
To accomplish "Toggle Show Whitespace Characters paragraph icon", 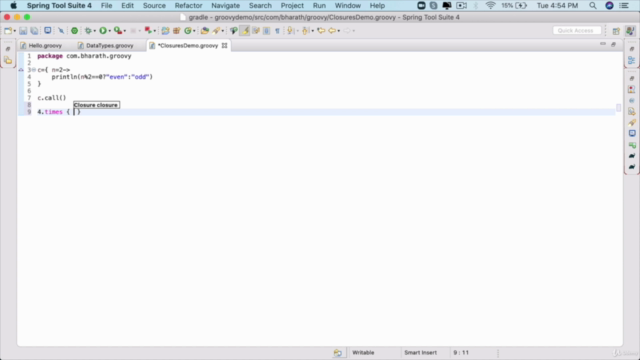I will [277, 31].
